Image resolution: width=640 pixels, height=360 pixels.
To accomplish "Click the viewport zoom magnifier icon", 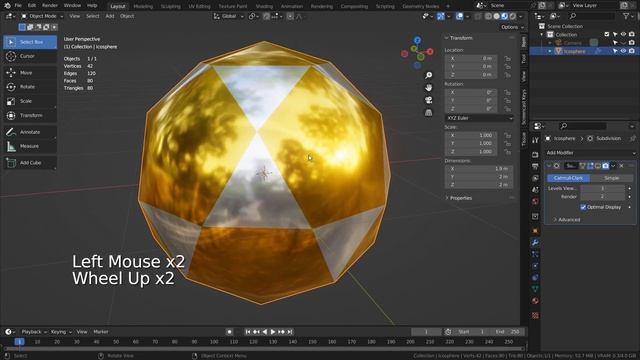I will coord(429,76).
